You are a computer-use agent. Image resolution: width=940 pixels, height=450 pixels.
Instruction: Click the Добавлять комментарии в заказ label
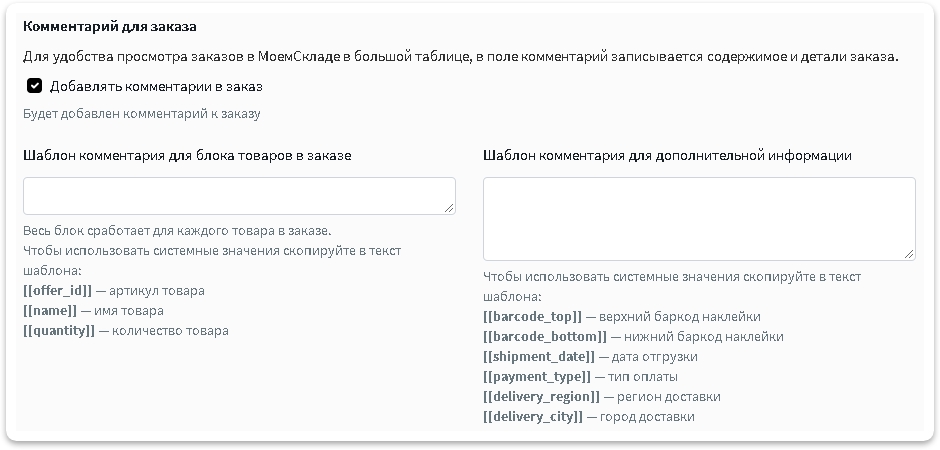pos(156,86)
